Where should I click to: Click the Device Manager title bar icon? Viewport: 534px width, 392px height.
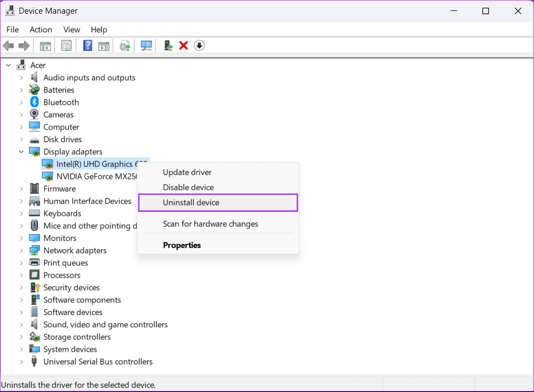(10, 11)
